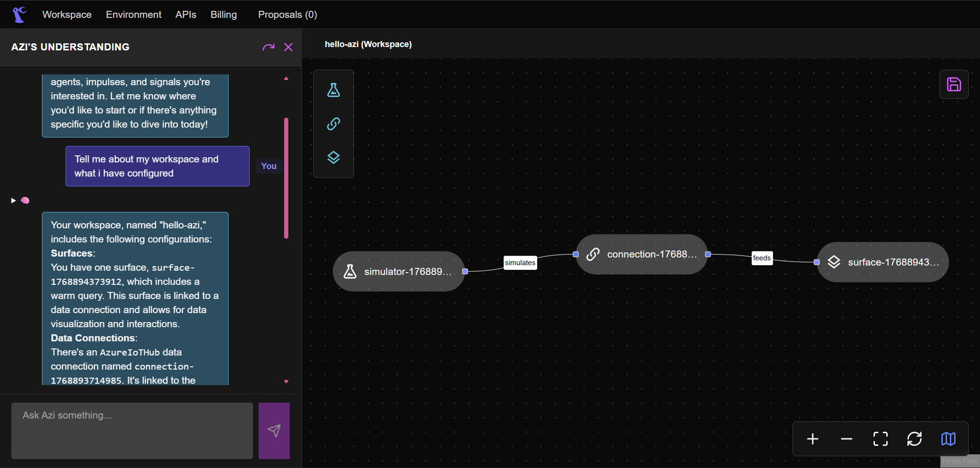Viewport: 980px width, 468px height.
Task: Select the surface-17688943 node
Action: 882,262
